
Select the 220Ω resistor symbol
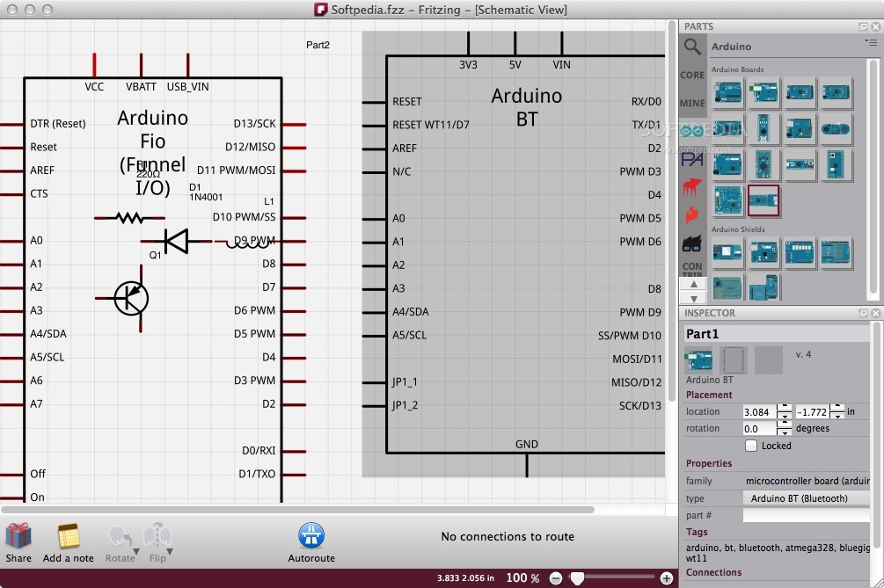coord(129,217)
